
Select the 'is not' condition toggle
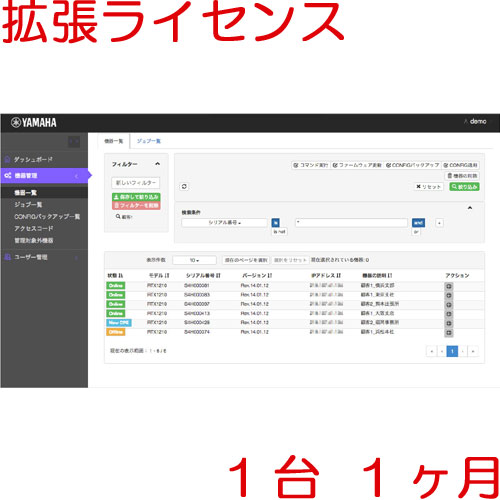click(x=279, y=231)
